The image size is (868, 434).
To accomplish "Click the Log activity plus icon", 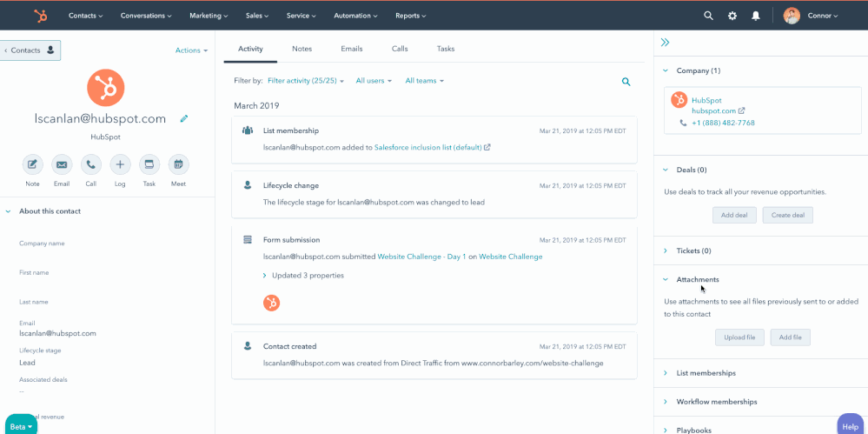I will click(x=120, y=164).
